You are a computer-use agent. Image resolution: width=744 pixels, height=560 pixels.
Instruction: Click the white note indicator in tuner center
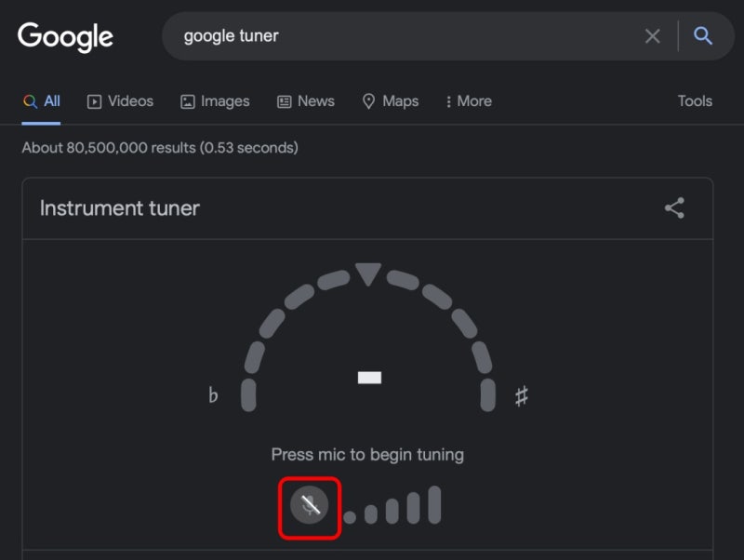pyautogui.click(x=369, y=378)
